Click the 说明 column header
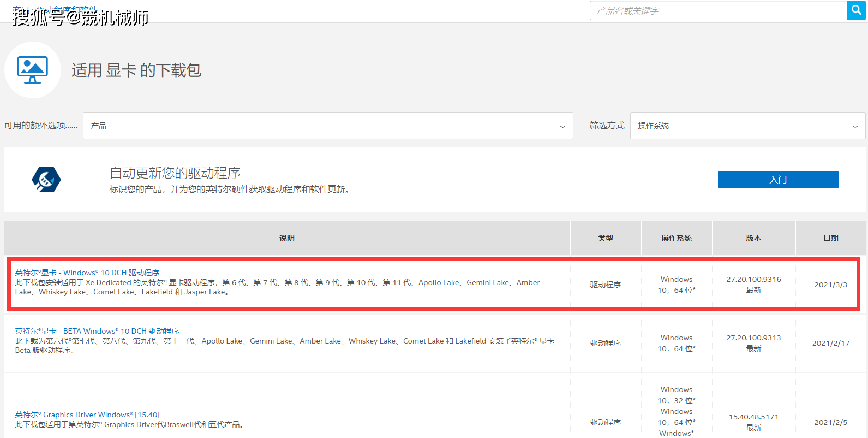 tap(287, 238)
